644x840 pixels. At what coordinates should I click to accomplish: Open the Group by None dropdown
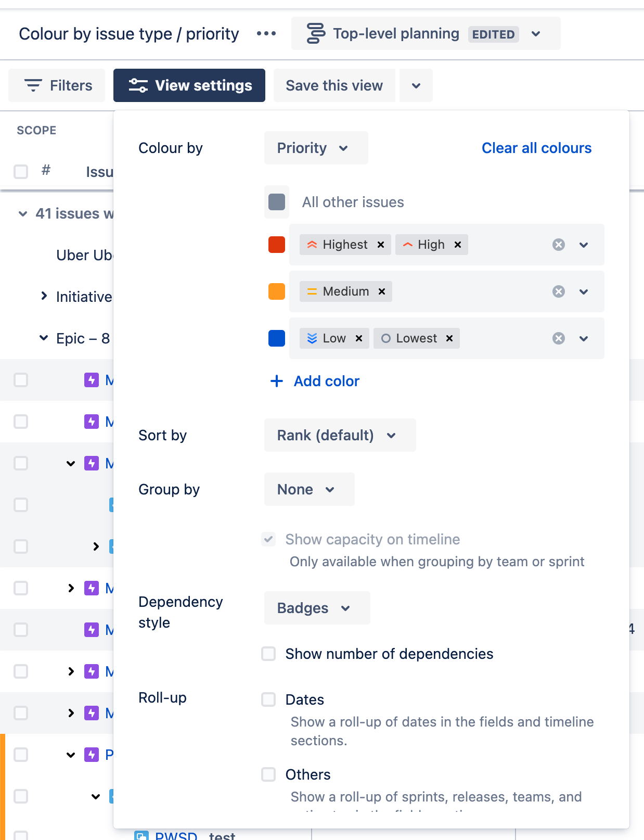[x=310, y=489]
